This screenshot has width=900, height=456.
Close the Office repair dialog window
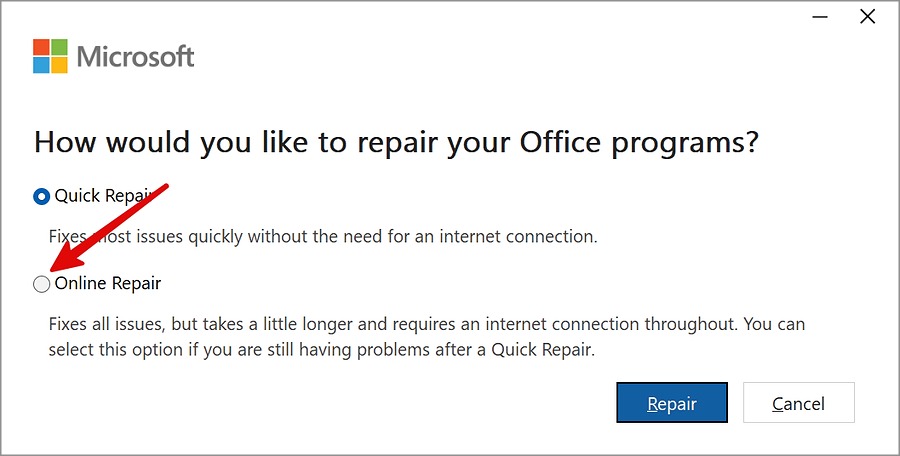click(868, 17)
